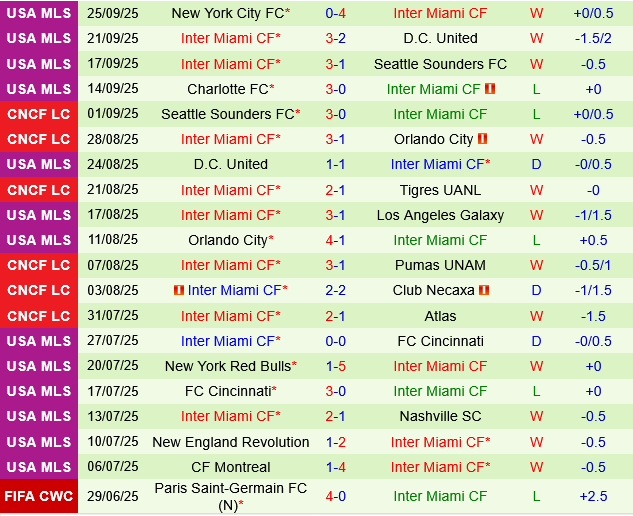Open the CF Montreal team link
This screenshot has width=633, height=516.
pos(226,467)
